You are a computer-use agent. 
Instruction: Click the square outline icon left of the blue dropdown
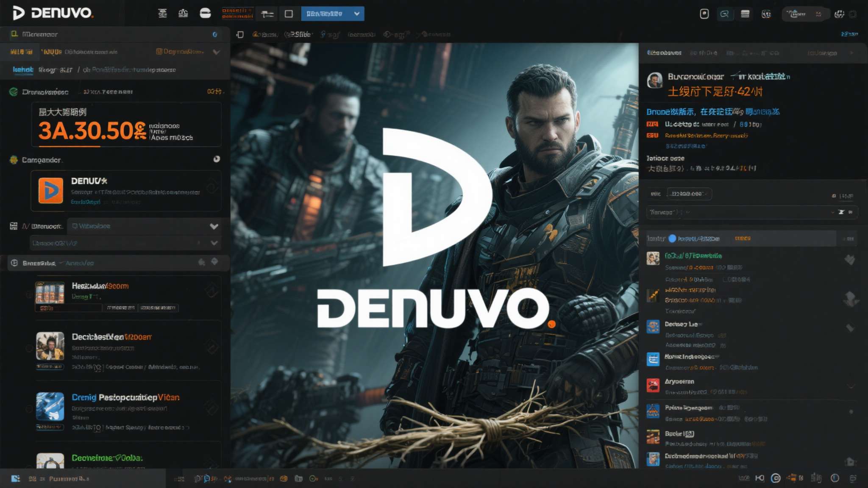289,14
